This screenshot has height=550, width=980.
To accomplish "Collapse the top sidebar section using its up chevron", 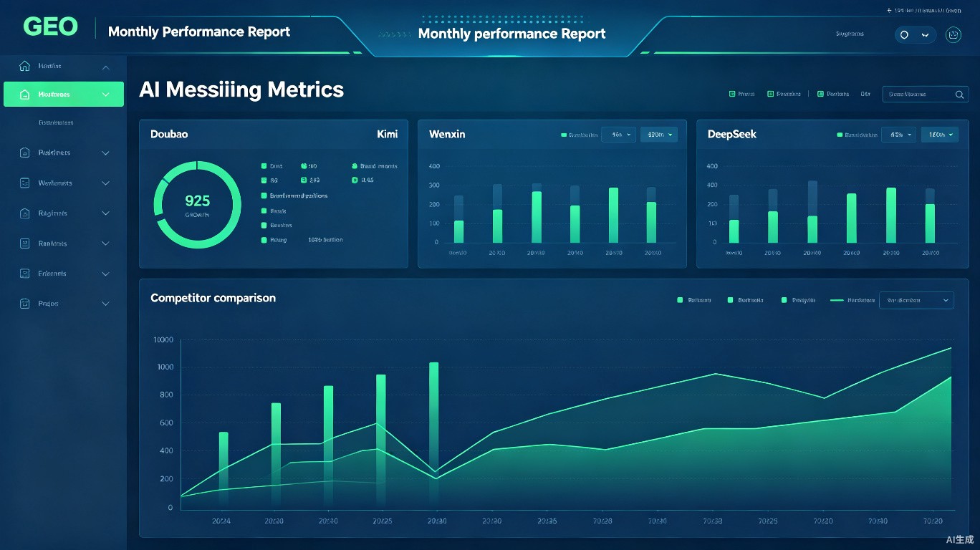I will (105, 67).
